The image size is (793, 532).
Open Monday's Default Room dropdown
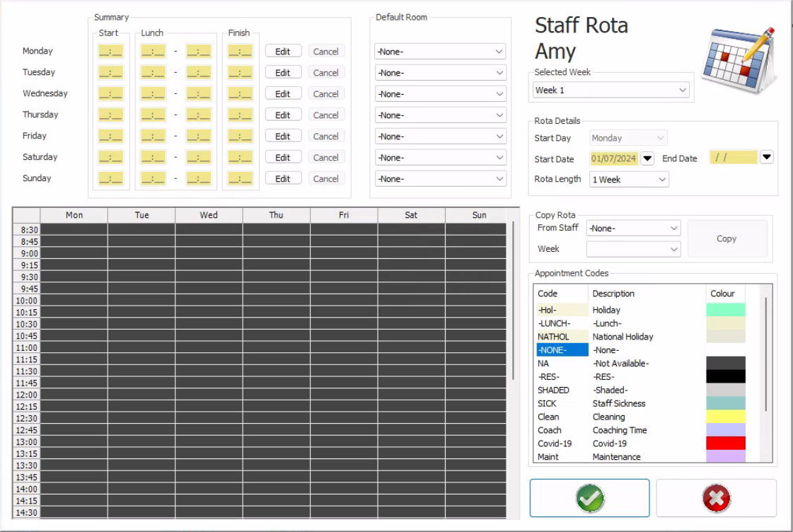[440, 52]
